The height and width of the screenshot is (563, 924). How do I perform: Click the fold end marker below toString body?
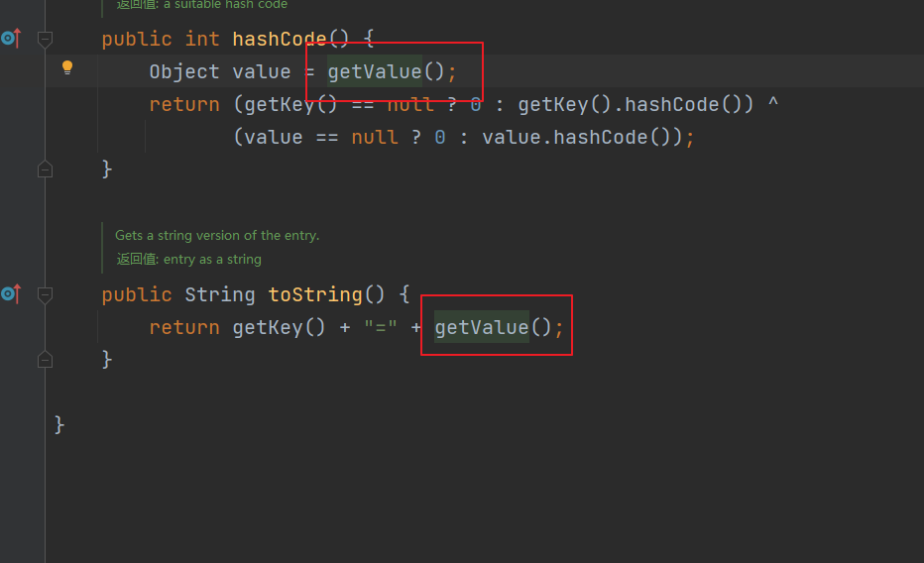45,358
